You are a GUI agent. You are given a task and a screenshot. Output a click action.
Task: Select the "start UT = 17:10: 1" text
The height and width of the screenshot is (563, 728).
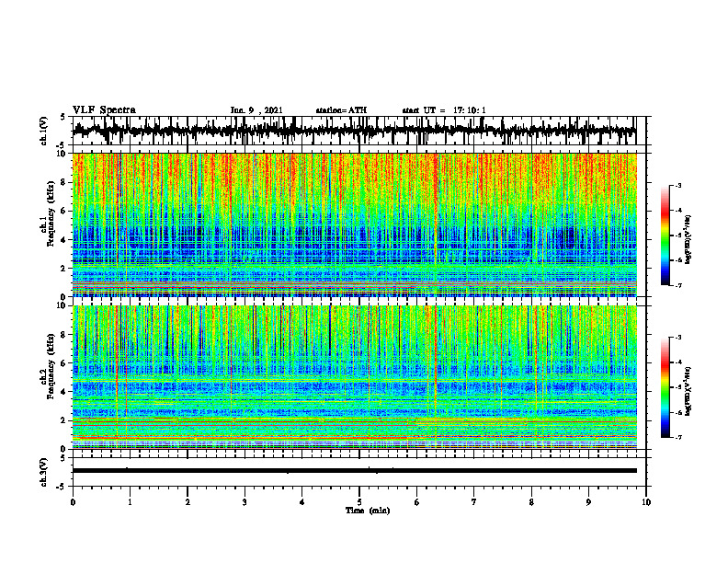[444, 110]
